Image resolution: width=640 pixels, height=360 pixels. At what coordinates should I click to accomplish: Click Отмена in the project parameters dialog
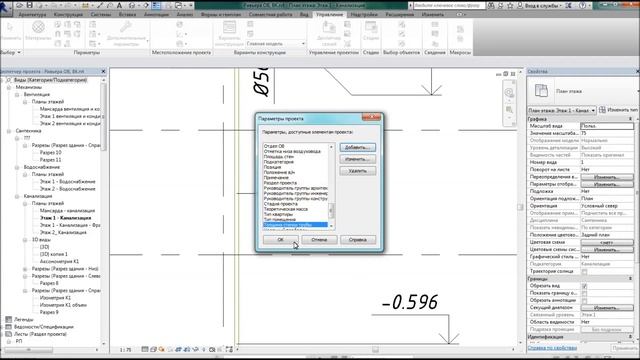tap(319, 240)
